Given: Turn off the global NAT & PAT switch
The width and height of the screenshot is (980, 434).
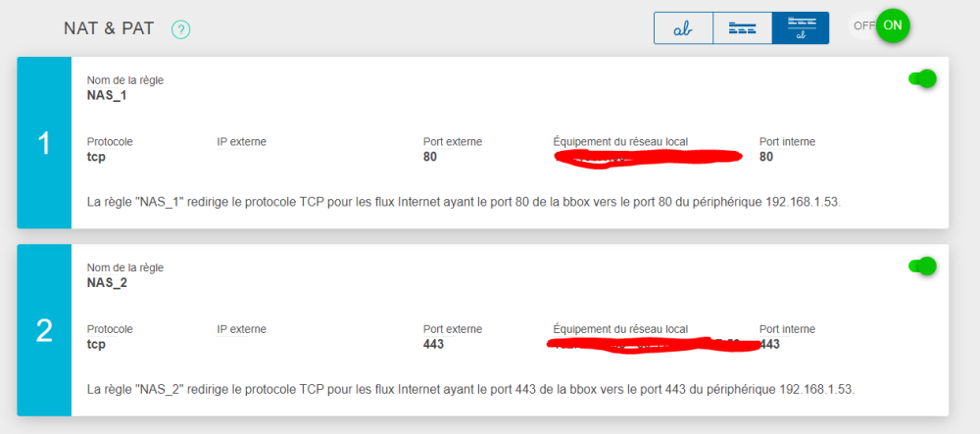Looking at the screenshot, I should tap(878, 25).
